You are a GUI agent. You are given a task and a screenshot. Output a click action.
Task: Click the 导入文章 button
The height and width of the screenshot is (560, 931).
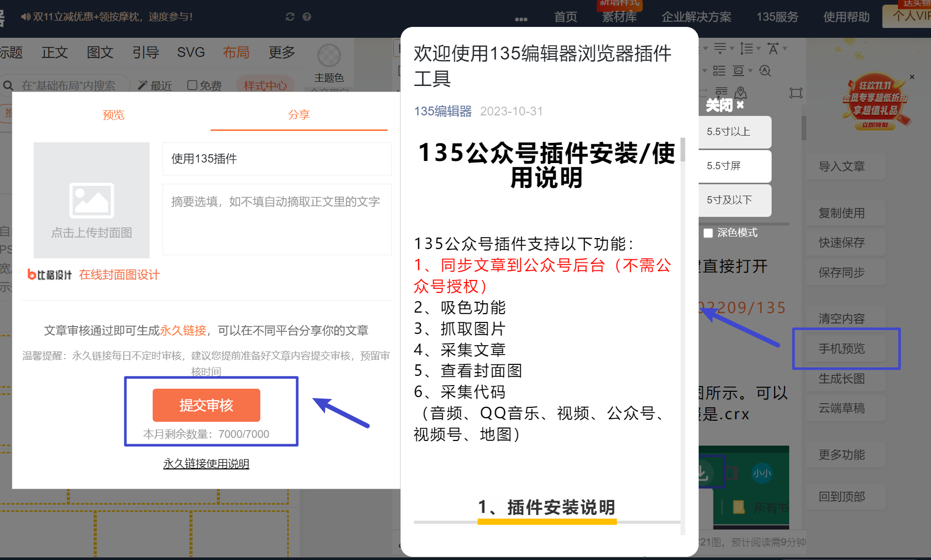click(846, 167)
